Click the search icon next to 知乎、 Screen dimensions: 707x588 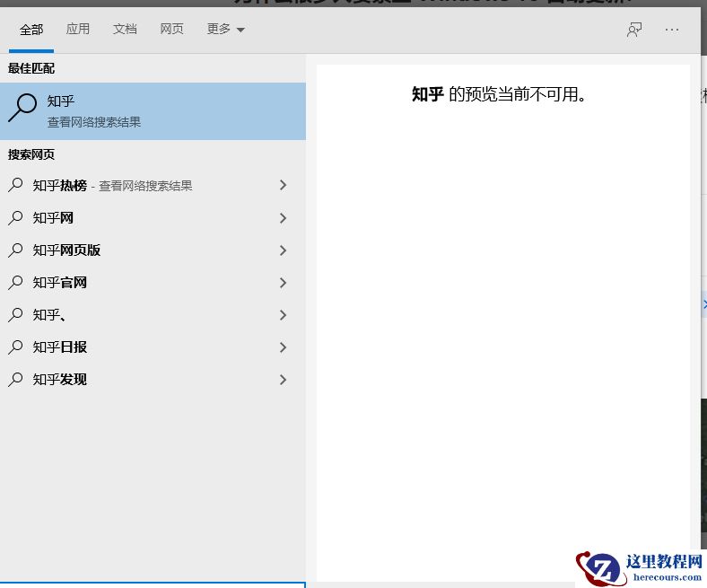(x=15, y=314)
